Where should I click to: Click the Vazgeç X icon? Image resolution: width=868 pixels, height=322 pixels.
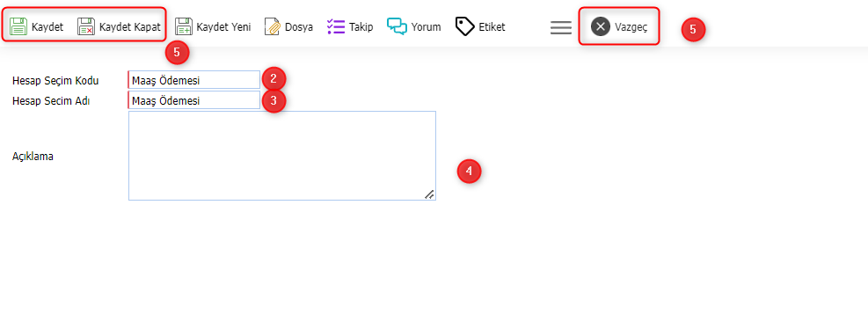point(600,26)
